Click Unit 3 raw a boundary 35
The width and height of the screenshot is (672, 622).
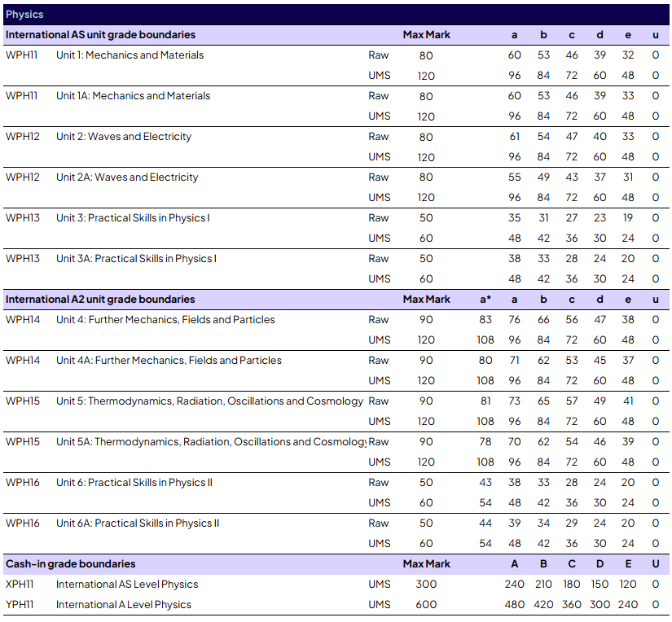(514, 218)
